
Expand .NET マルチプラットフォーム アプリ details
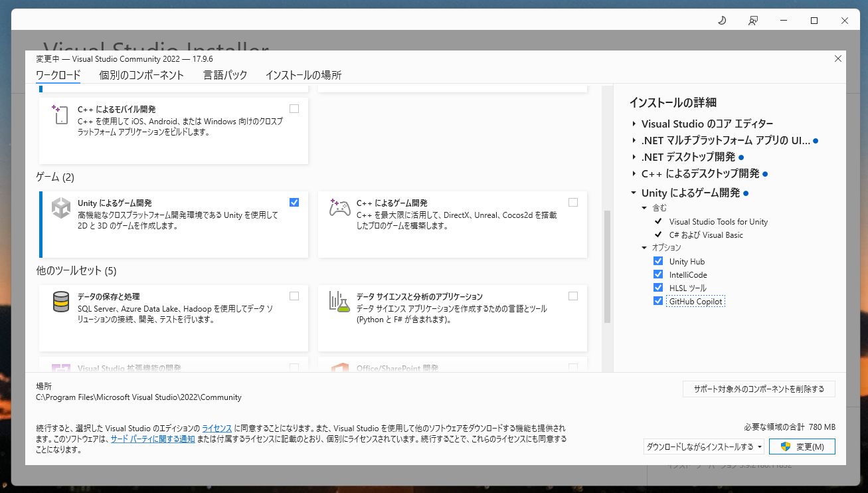(x=634, y=140)
